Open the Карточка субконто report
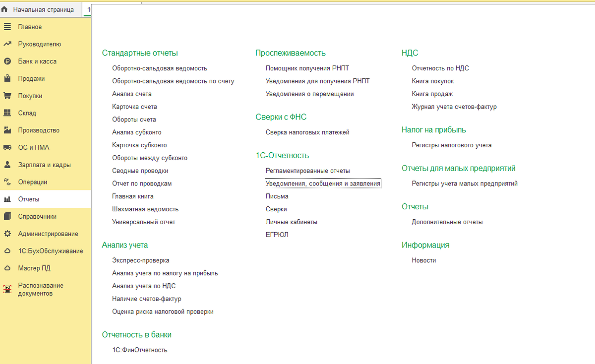Image resolution: width=595 pixels, height=364 pixels. pyautogui.click(x=139, y=145)
